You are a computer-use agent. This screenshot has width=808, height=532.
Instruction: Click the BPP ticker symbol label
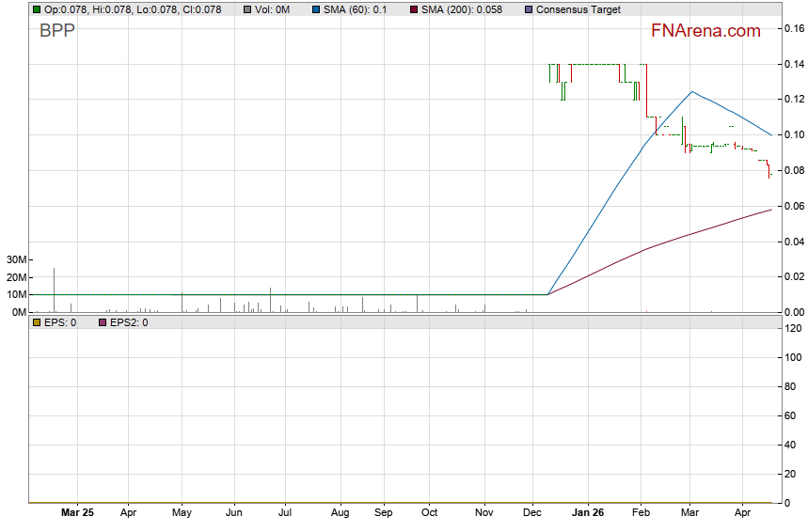pos(57,30)
